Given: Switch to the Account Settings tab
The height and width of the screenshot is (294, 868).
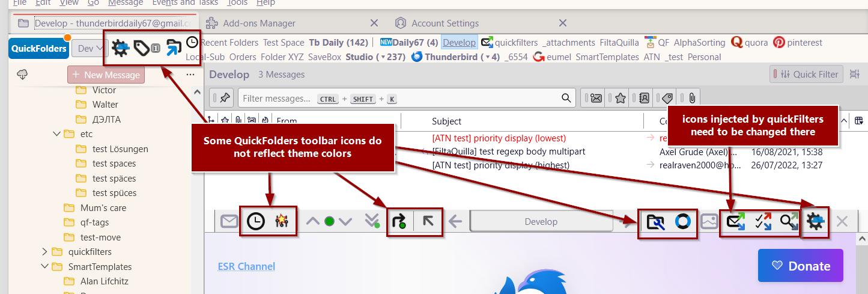Looking at the screenshot, I should tap(445, 23).
